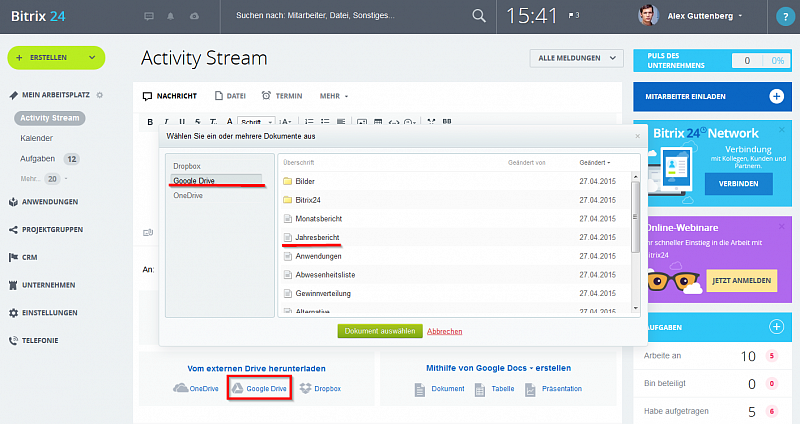The width and height of the screenshot is (800, 424).
Task: Create Google Docs Präsentation
Action: tap(553, 389)
